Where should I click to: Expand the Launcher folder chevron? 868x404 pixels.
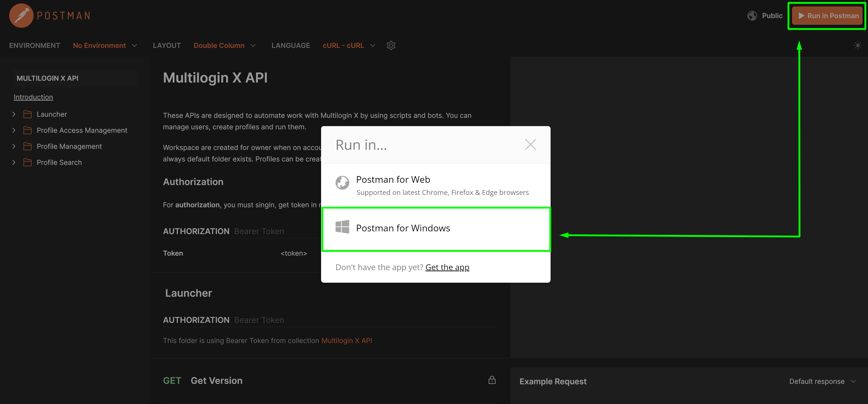[14, 114]
